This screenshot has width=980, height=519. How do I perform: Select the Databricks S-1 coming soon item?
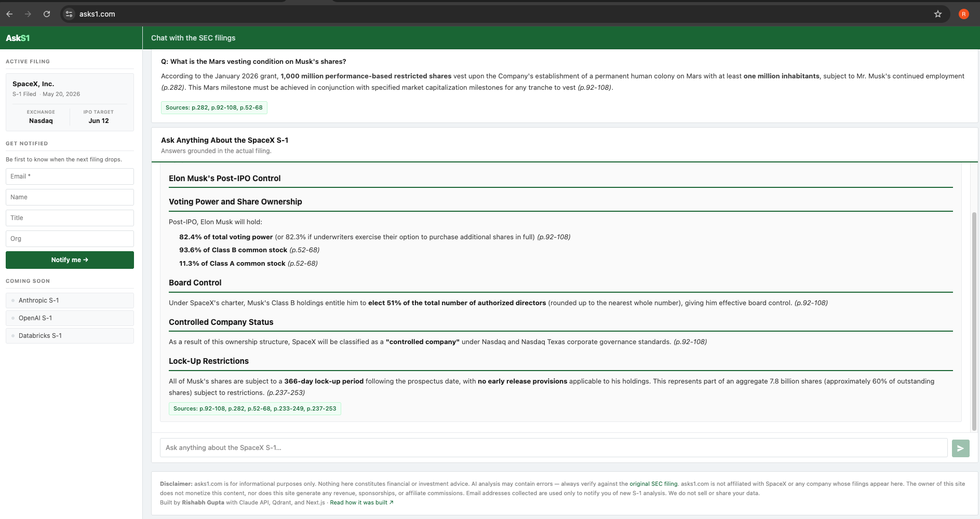70,336
